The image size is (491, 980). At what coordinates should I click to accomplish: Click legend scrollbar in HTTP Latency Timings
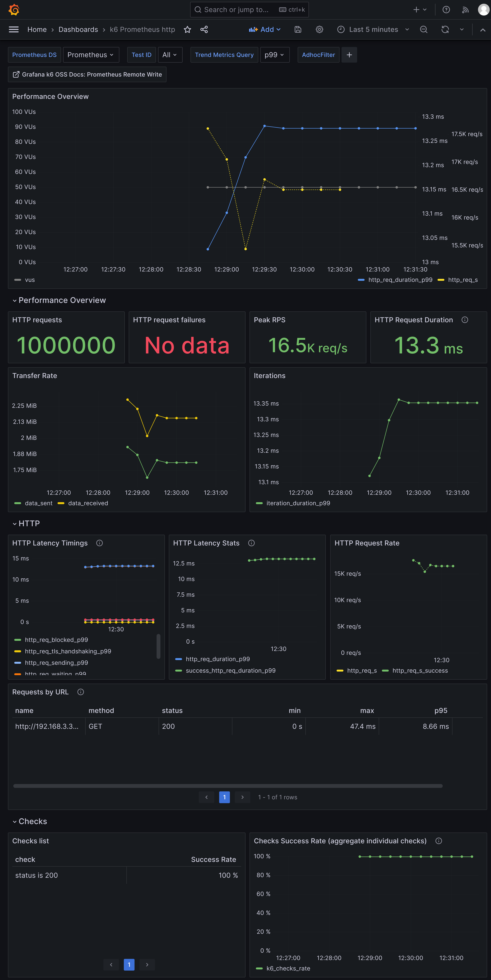pyautogui.click(x=158, y=646)
